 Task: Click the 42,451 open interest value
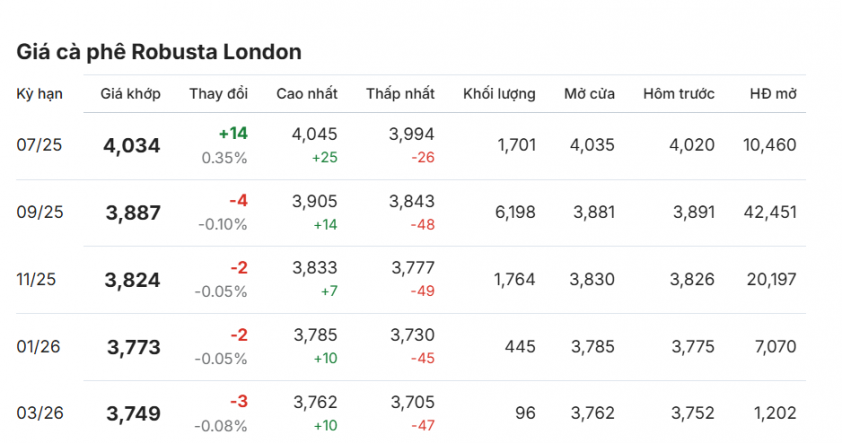pyautogui.click(x=770, y=212)
